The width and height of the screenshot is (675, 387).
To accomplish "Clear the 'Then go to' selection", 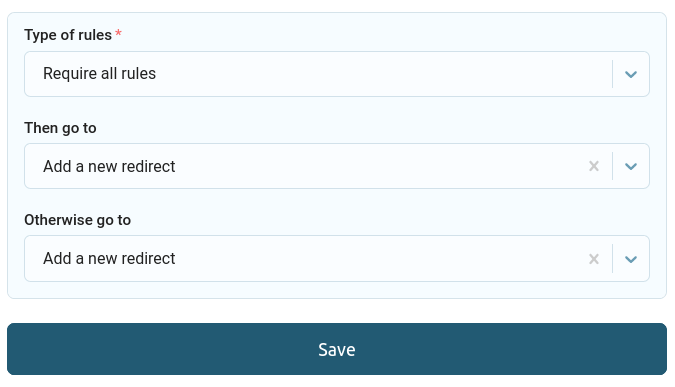I will pos(594,166).
